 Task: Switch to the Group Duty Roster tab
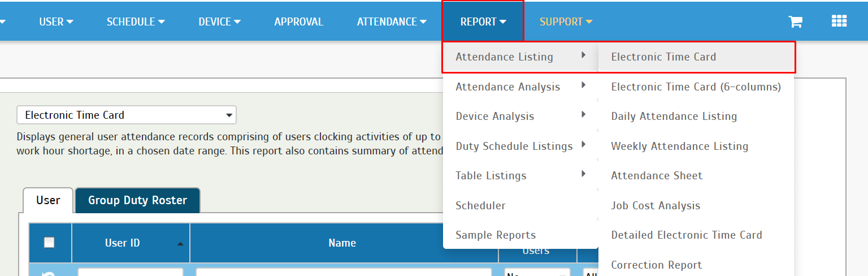(137, 200)
